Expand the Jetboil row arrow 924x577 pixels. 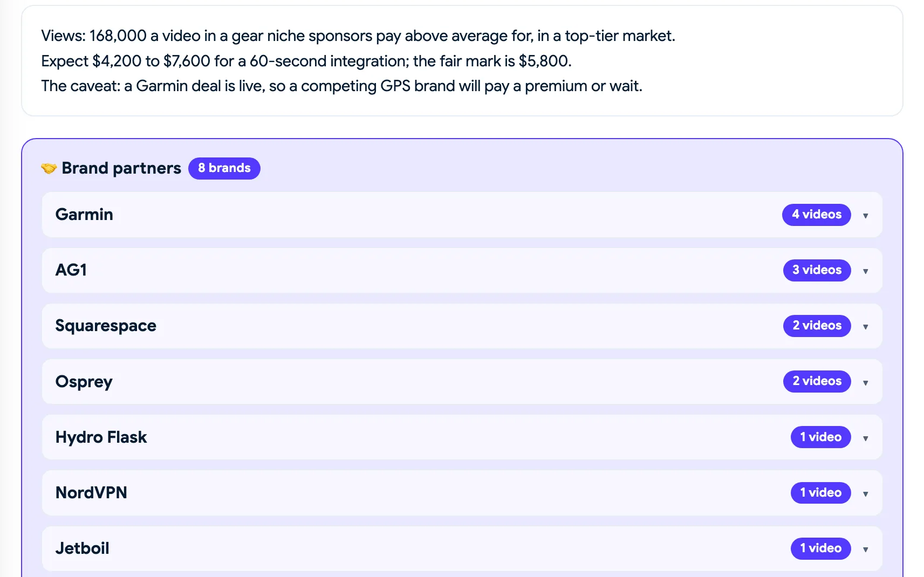865,549
